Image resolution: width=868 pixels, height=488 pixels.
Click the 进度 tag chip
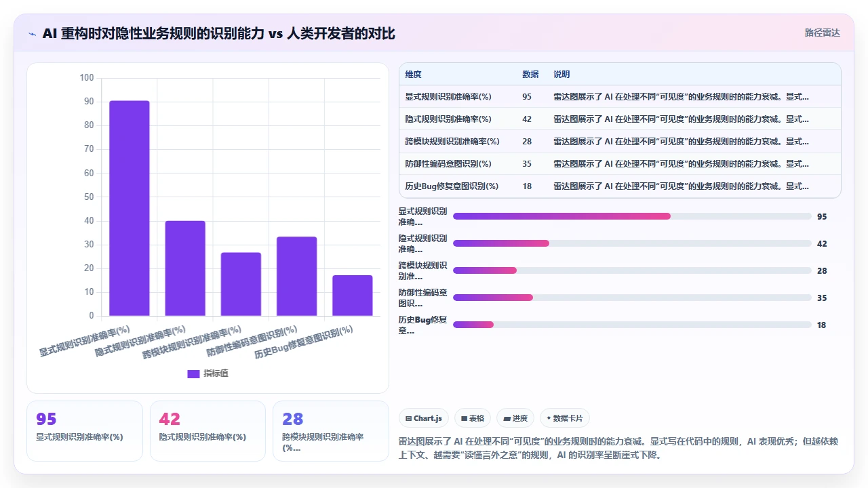tap(515, 418)
